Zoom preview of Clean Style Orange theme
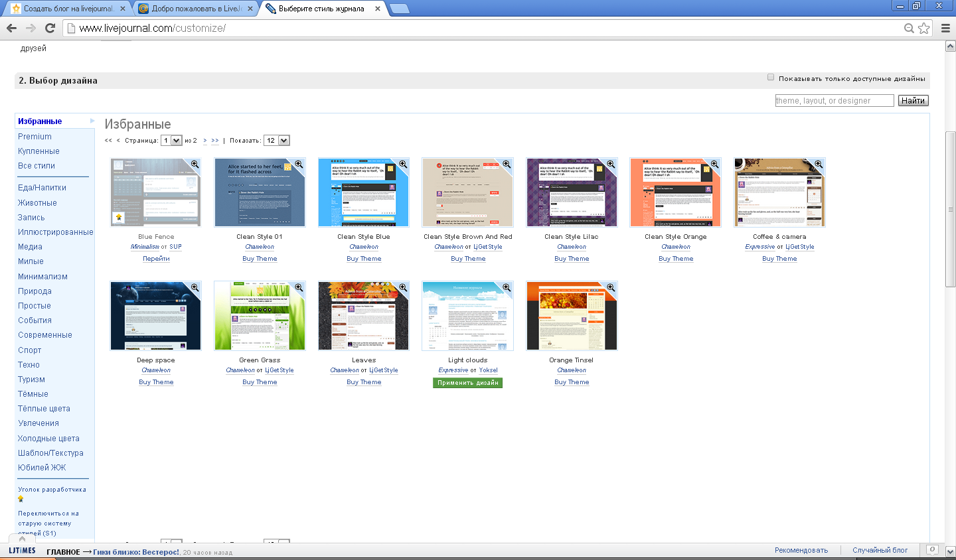This screenshot has width=956, height=560. [x=714, y=164]
